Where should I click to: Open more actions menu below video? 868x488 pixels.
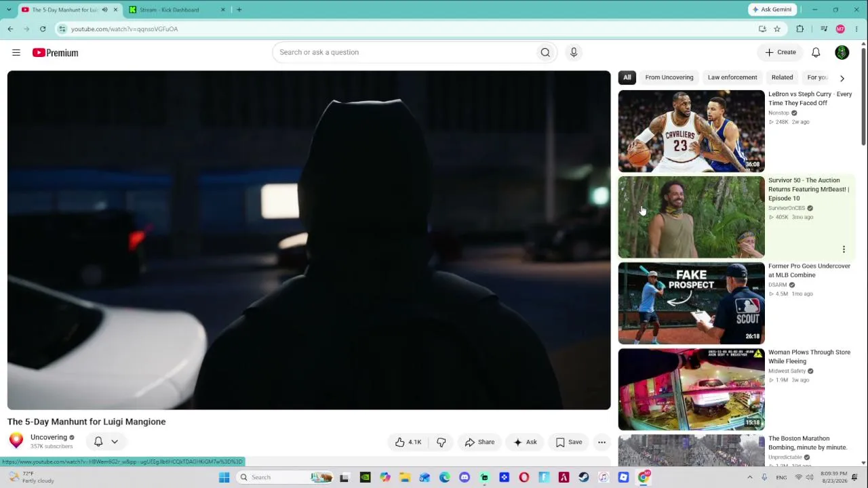[601, 442]
